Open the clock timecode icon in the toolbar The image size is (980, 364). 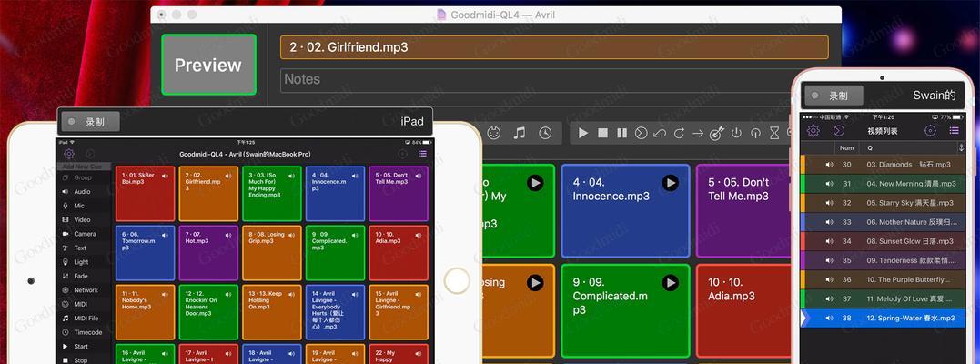(x=544, y=133)
